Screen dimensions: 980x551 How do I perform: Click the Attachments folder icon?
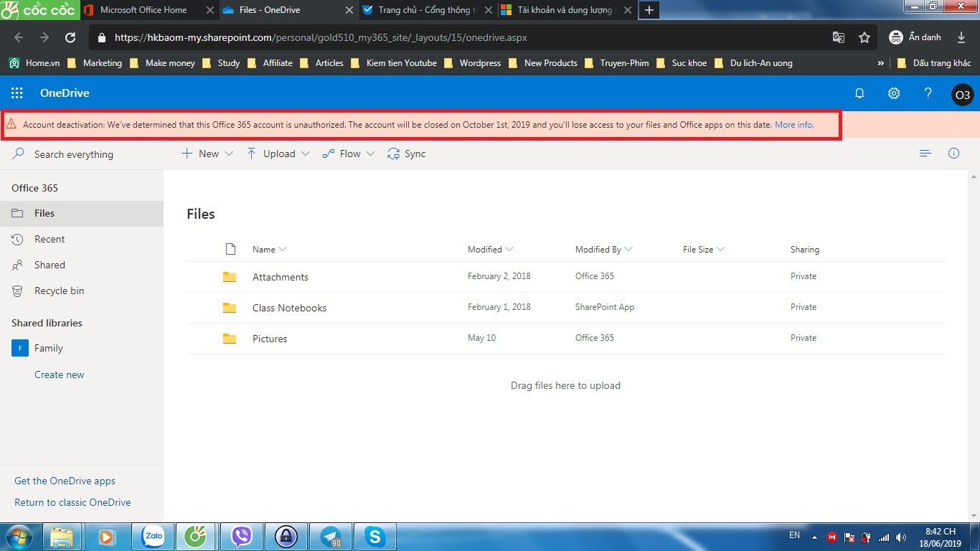(230, 277)
